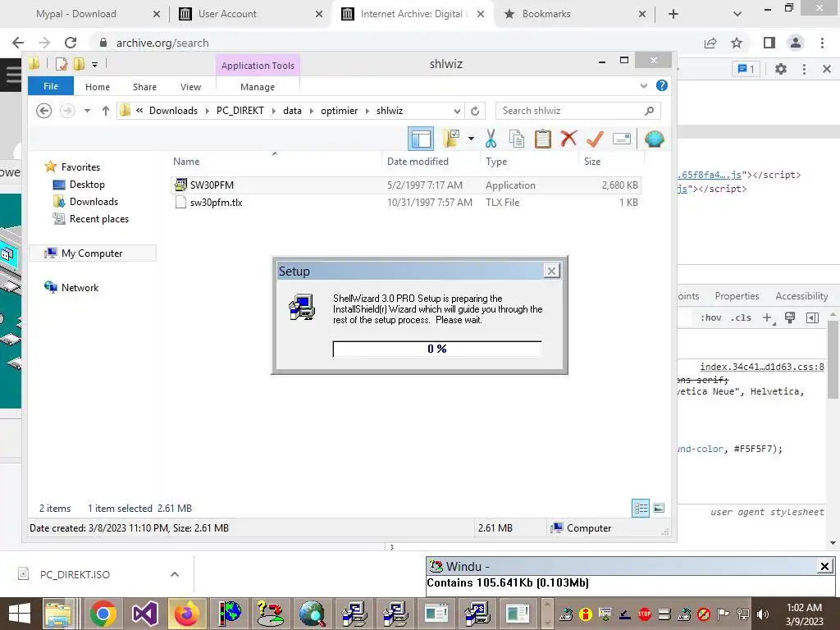Open Recent places in navigation pane

[99, 218]
